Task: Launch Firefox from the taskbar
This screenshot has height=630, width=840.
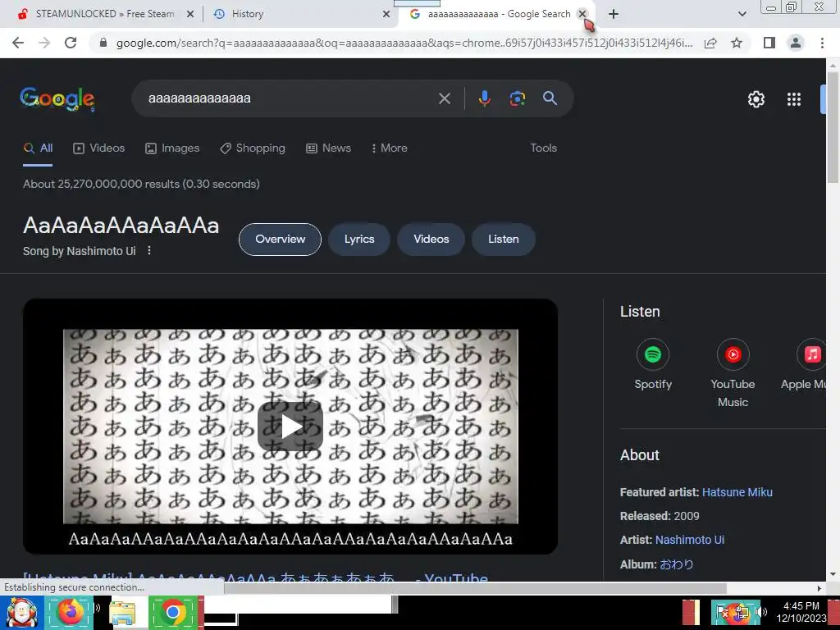Action: tap(69, 612)
